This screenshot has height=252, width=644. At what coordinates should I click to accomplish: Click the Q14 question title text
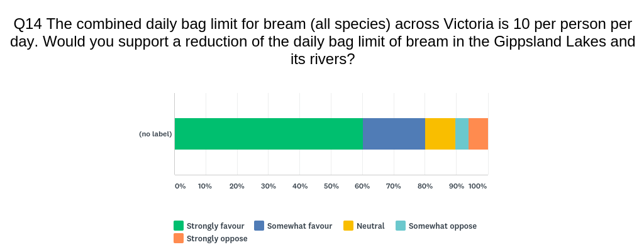(x=323, y=42)
